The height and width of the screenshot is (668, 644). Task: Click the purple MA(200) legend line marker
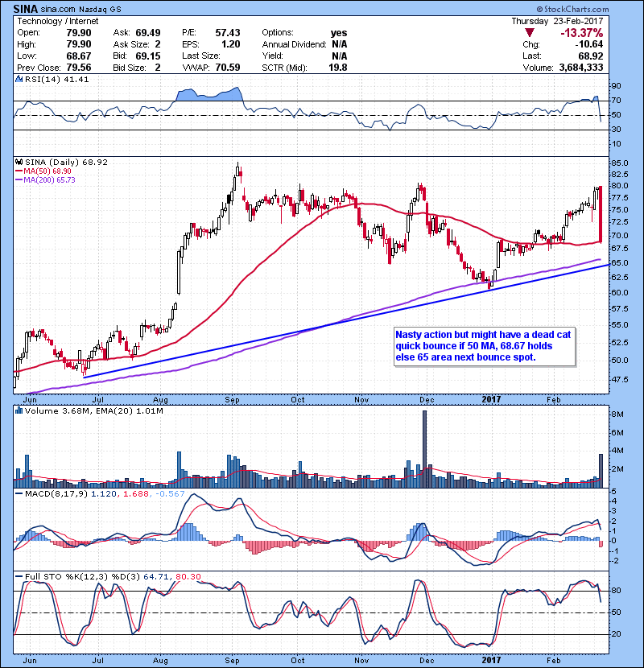[19, 180]
